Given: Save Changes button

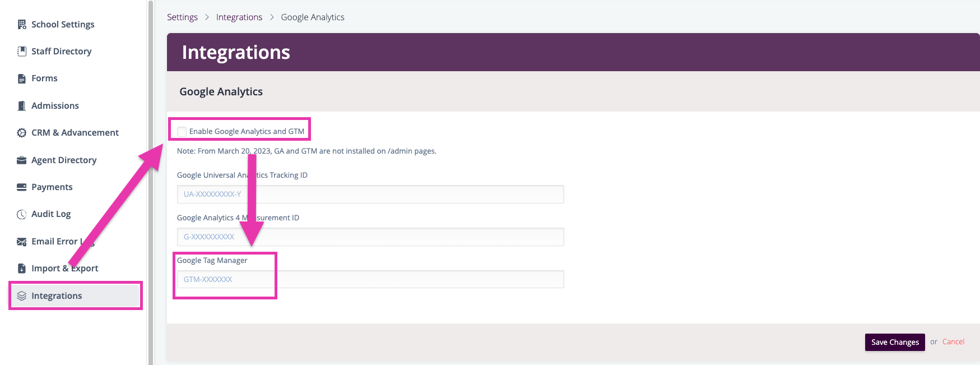Looking at the screenshot, I should pyautogui.click(x=895, y=342).
